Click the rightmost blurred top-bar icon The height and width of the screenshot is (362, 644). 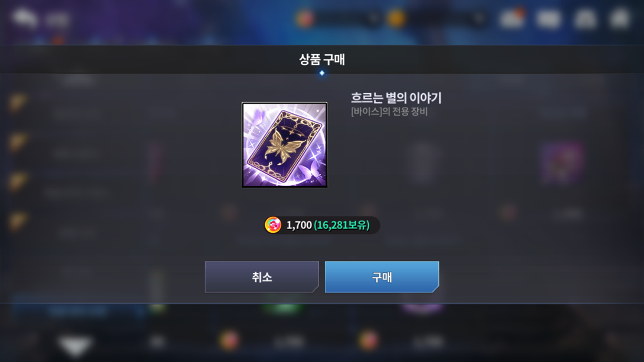pos(620,18)
